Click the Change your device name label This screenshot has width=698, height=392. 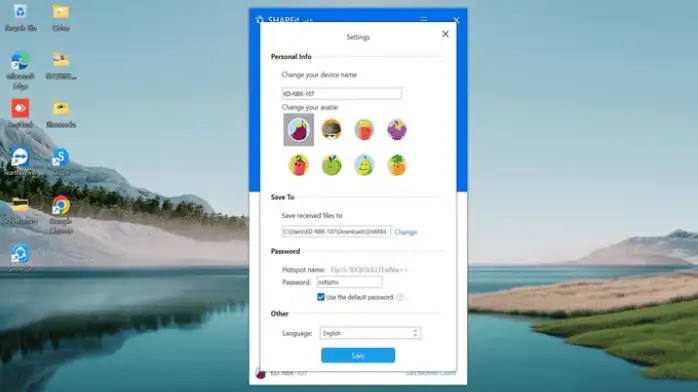click(319, 75)
